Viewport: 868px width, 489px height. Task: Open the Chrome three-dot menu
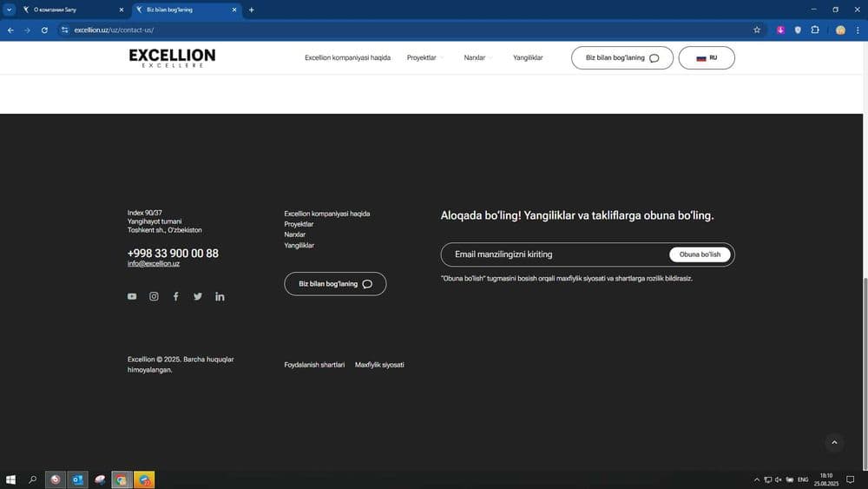click(x=858, y=30)
